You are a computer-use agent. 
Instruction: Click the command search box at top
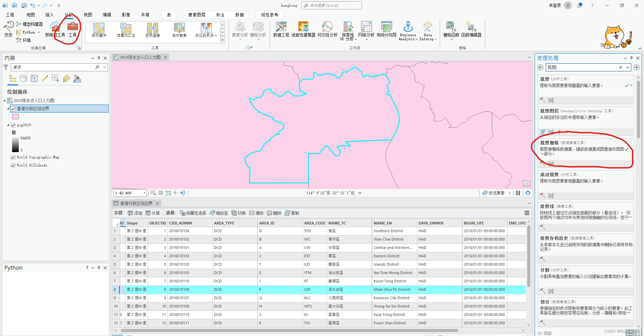(331, 5)
